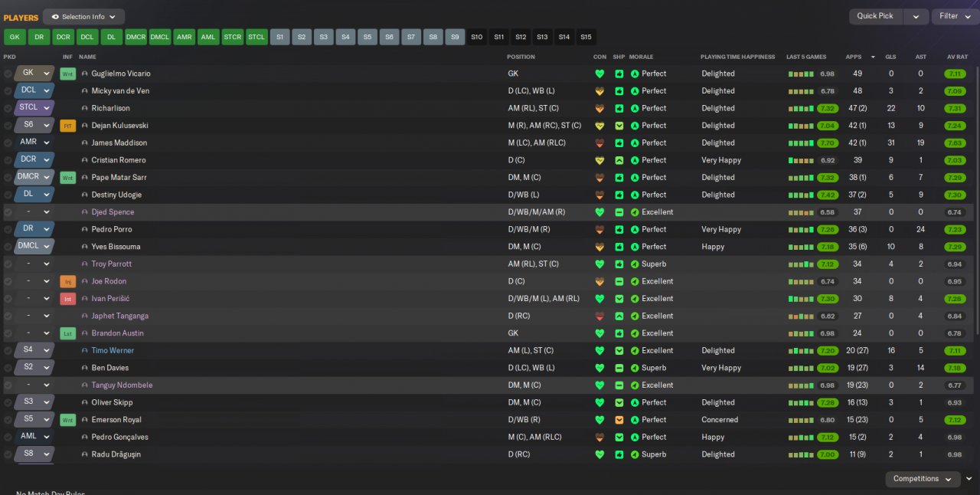Select the S15 substitute slot button

(x=586, y=37)
